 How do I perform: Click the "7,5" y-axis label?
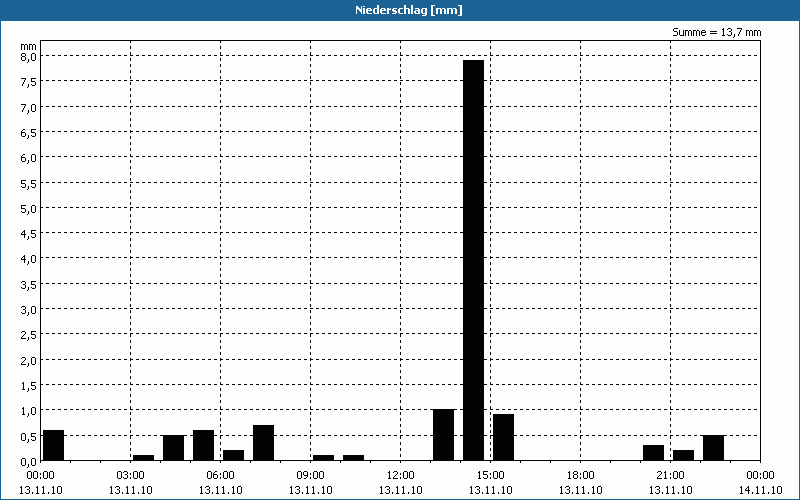[x=28, y=82]
